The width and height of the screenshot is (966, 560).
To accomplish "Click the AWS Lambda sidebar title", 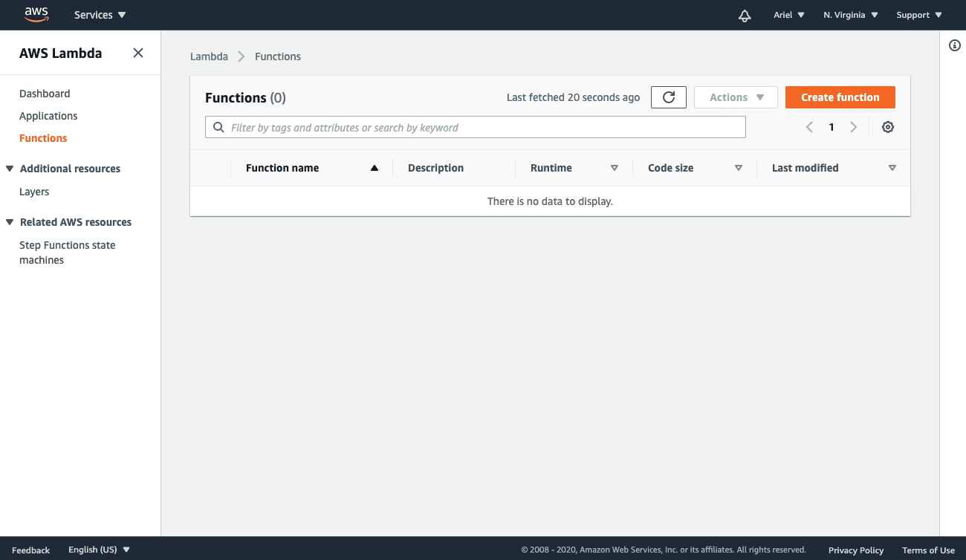I will (x=61, y=53).
